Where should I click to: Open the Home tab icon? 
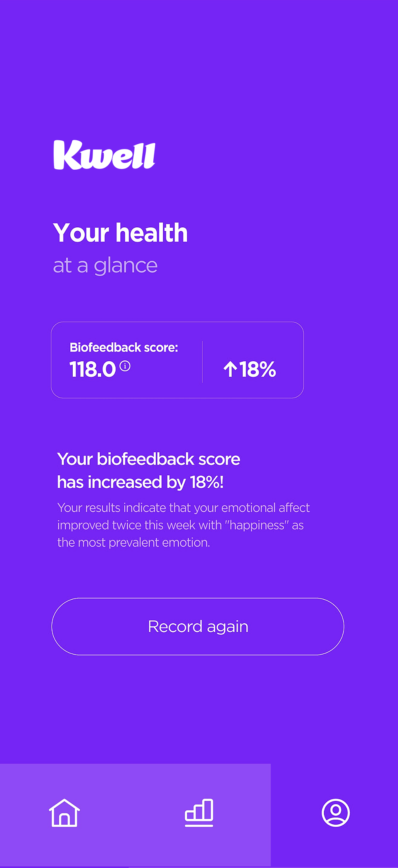pyautogui.click(x=64, y=813)
